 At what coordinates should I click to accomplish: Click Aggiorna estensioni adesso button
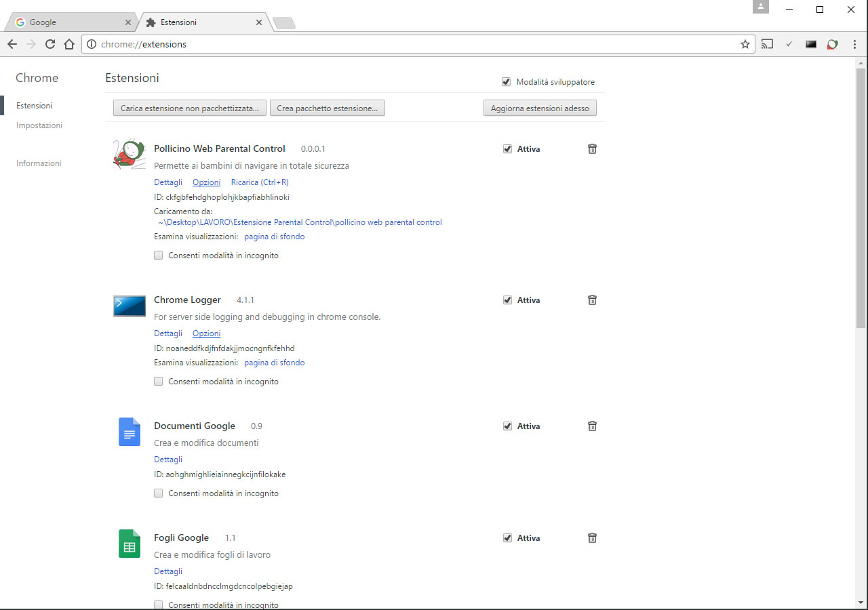pyautogui.click(x=540, y=108)
